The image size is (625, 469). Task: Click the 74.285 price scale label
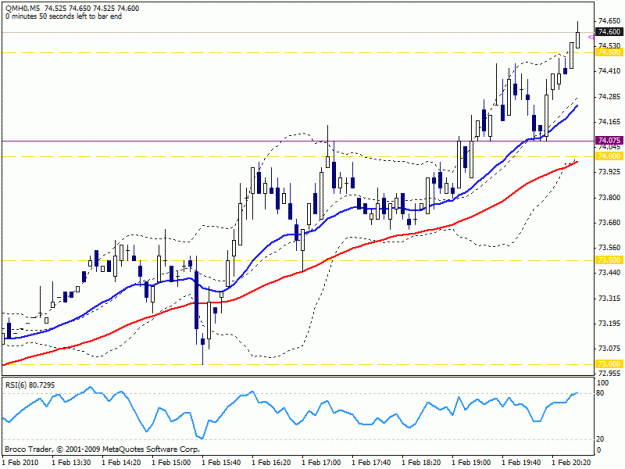(609, 97)
